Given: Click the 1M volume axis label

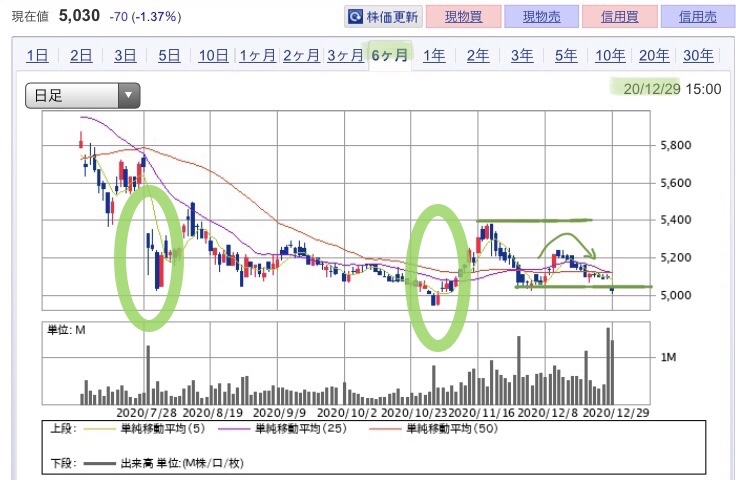Looking at the screenshot, I should pyautogui.click(x=668, y=357).
